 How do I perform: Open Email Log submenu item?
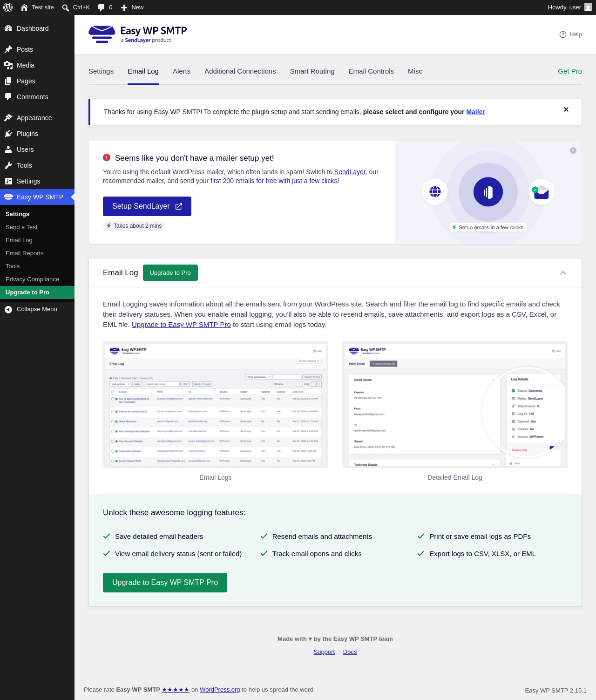19,240
